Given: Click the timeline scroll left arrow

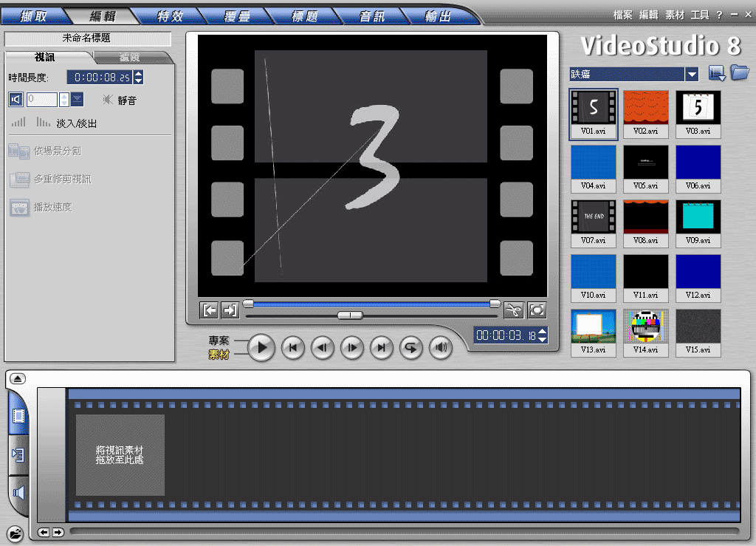Looking at the screenshot, I should [x=44, y=533].
